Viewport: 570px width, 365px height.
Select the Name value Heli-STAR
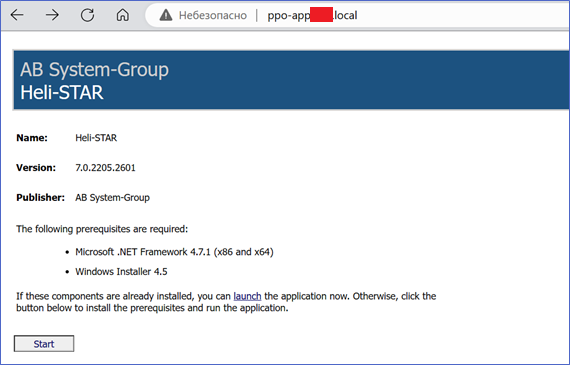pyautogui.click(x=96, y=138)
